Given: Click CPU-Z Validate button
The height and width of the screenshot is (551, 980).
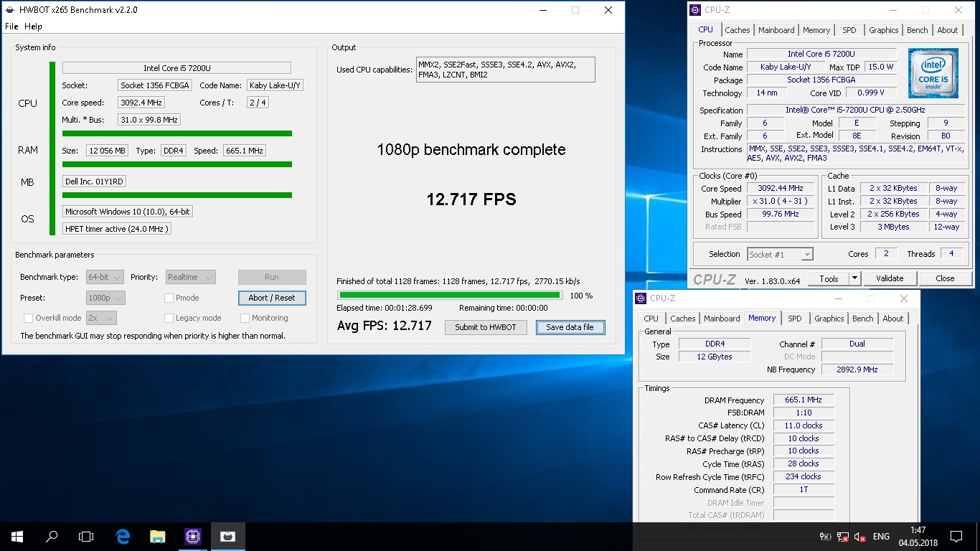Looking at the screenshot, I should click(890, 278).
